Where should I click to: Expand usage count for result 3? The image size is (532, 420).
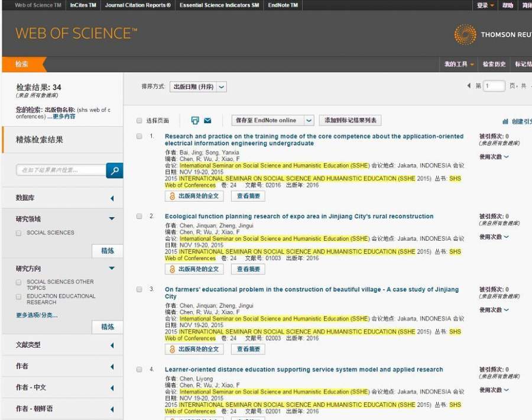[494, 309]
